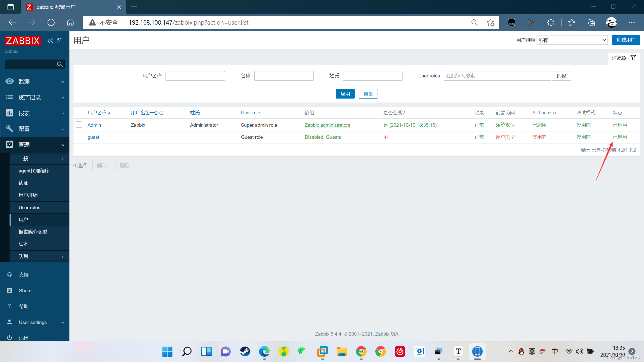
Task: Tick the checkbox for Admin user
Action: click(79, 125)
